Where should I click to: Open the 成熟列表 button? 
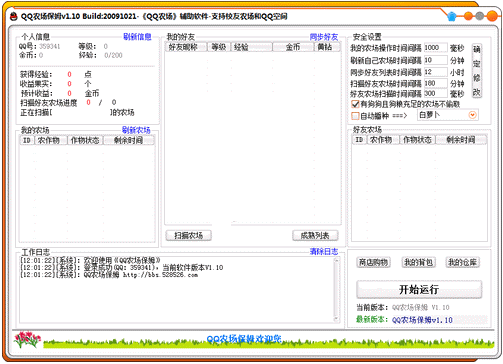315,236
